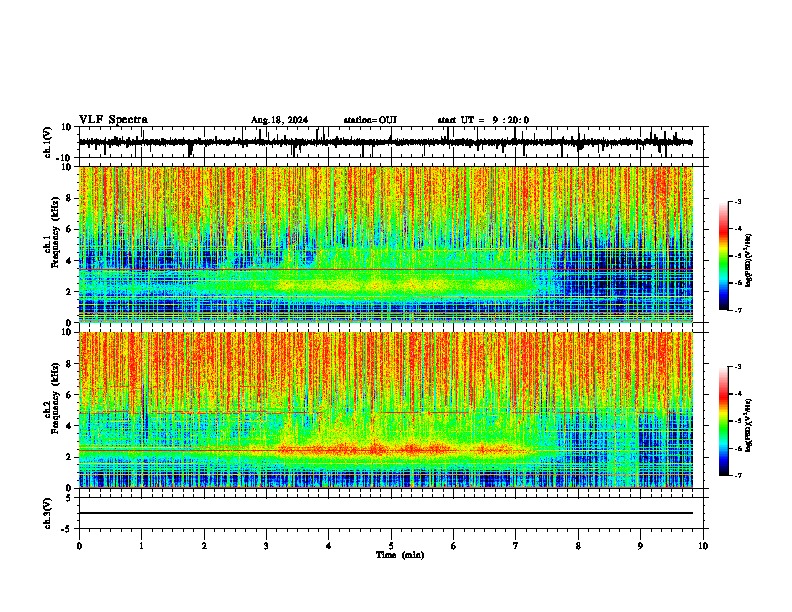
Task: Click the flat ch.3 voltage trace
Action: tap(386, 513)
